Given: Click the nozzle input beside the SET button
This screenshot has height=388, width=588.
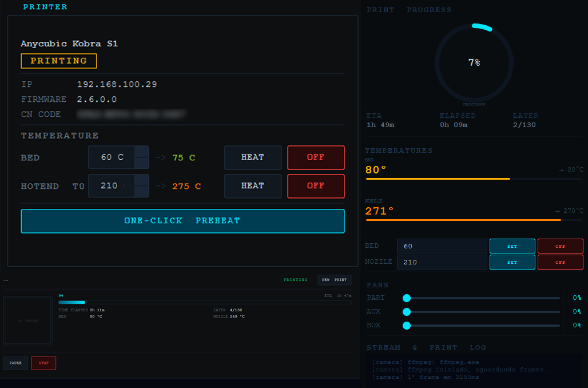Looking at the screenshot, I should tap(442, 262).
